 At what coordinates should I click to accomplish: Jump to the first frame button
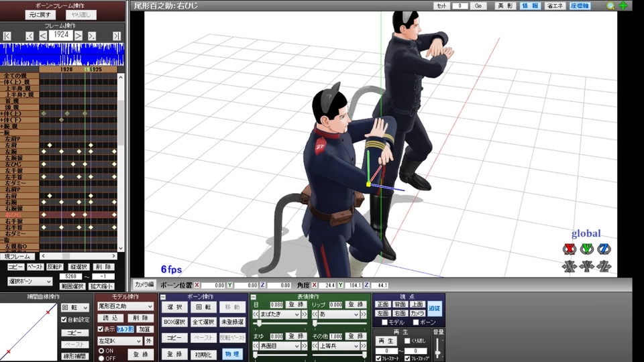[x=7, y=36]
